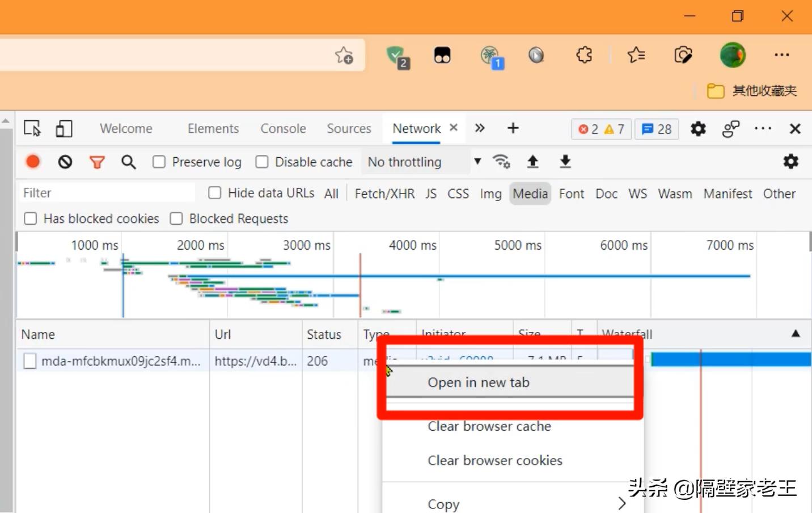
Task: Open the 28 issues counter
Action: (657, 129)
